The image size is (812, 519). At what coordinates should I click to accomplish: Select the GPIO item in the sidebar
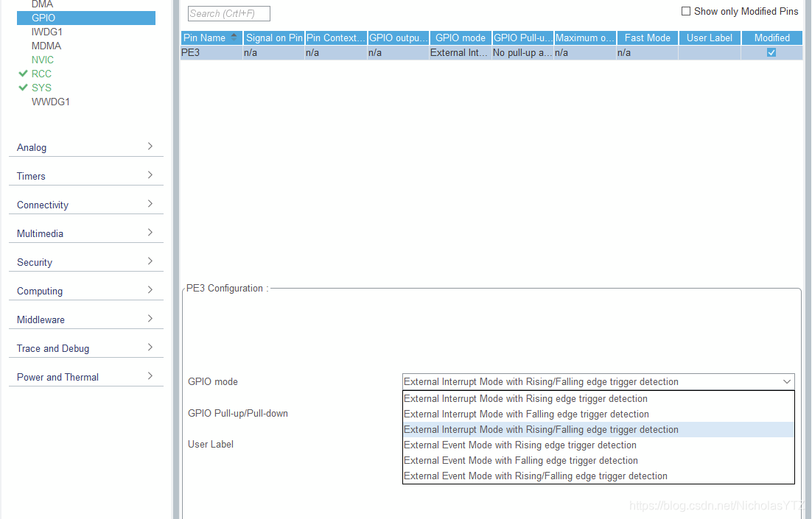click(x=86, y=18)
